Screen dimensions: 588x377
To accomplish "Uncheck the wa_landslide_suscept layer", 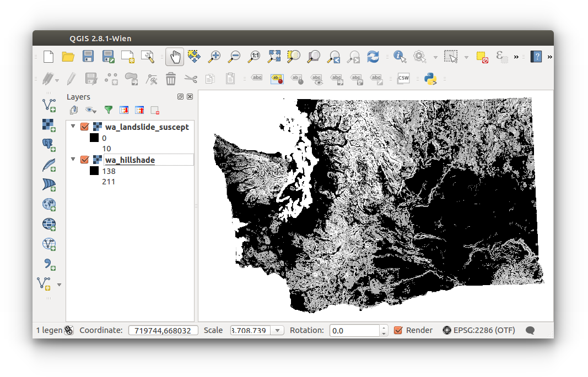I will (x=84, y=126).
